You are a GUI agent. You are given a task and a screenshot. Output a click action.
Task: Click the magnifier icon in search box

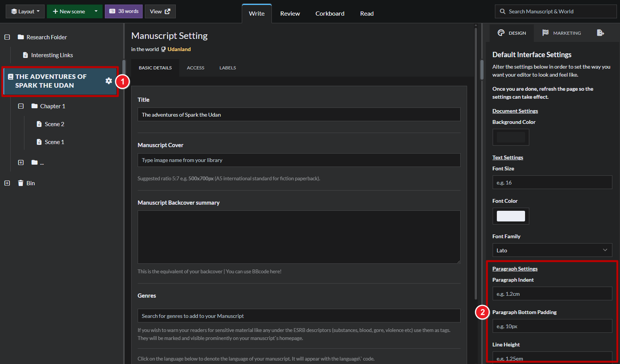coord(503,11)
